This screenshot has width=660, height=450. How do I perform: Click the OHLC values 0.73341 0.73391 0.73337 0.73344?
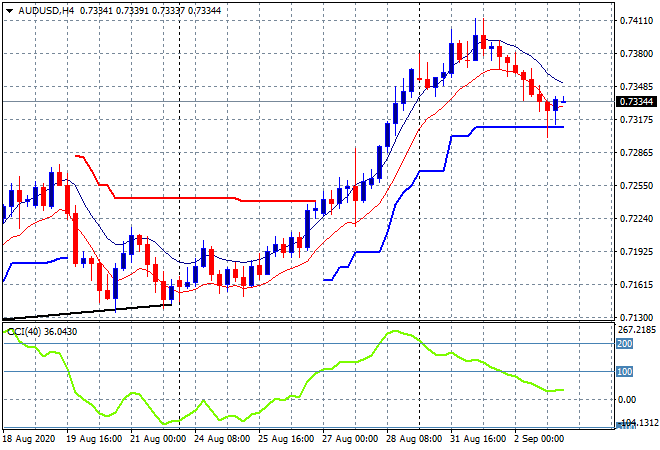(150, 11)
